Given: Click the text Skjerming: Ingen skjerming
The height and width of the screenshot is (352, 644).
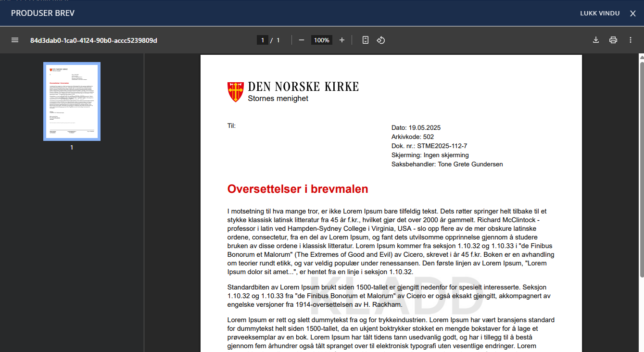Looking at the screenshot, I should point(430,155).
